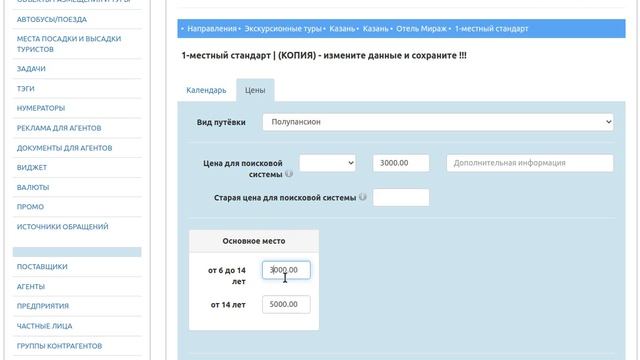Viewport: 640px width, 360px height.
Task: Click the Старая цена для поисковой системы field
Action: pyautogui.click(x=401, y=198)
